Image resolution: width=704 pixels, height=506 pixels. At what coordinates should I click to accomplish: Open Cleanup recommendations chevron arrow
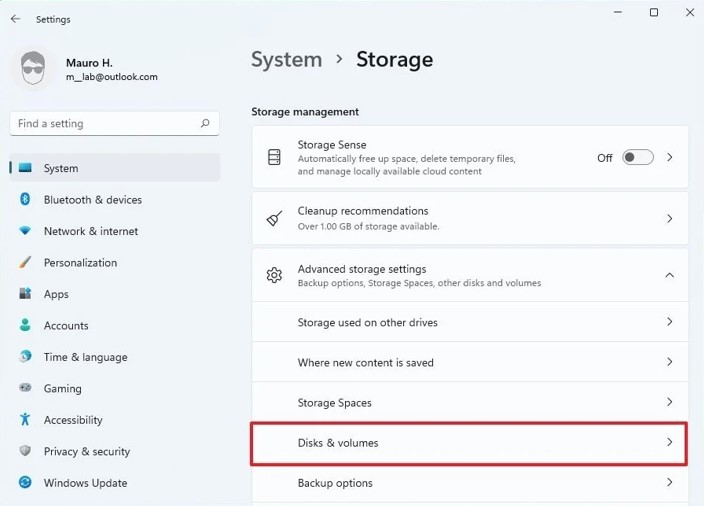pos(669,219)
